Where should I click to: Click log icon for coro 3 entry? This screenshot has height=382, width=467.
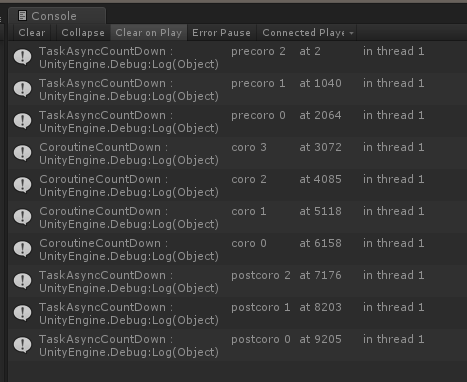click(x=23, y=153)
